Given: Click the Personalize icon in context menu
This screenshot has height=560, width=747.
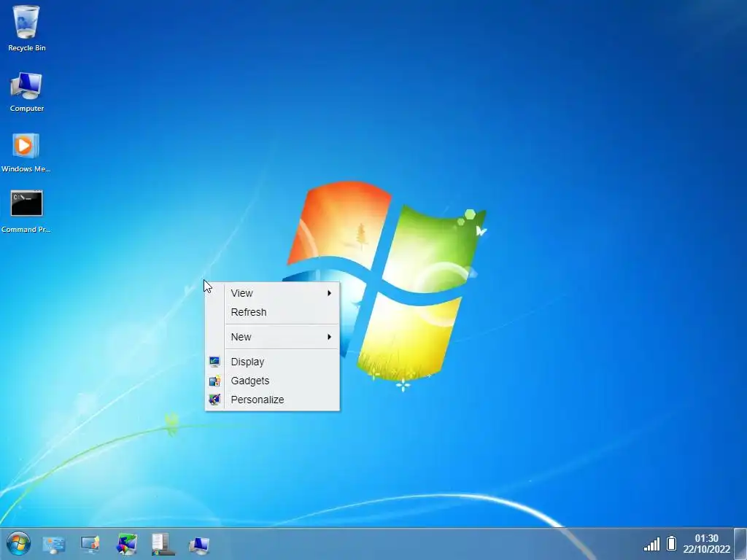Looking at the screenshot, I should pyautogui.click(x=214, y=400).
